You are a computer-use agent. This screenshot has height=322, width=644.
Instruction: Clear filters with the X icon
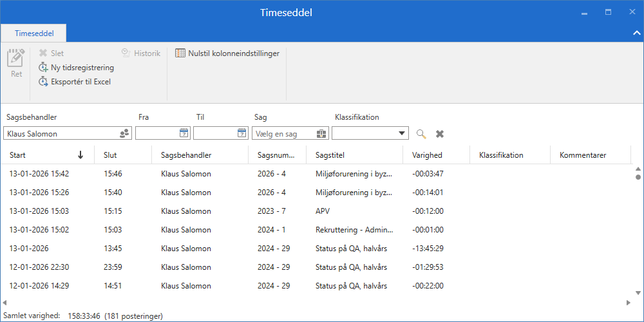(440, 134)
